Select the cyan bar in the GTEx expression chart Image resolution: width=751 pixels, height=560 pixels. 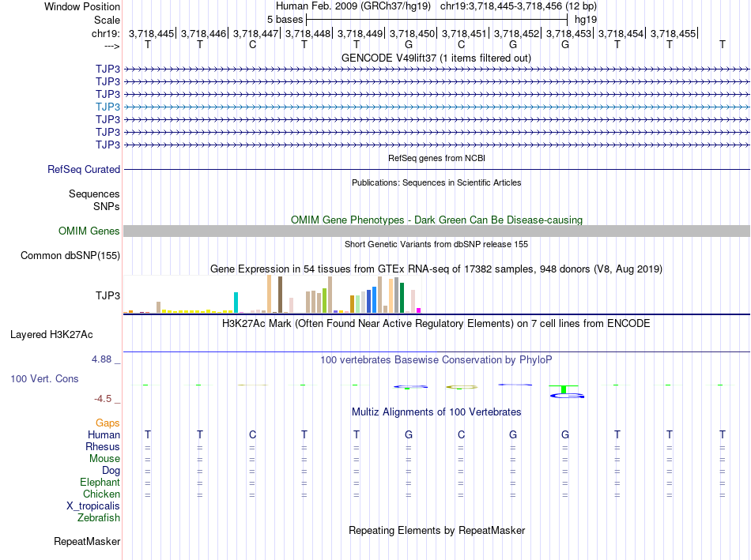tap(236, 303)
